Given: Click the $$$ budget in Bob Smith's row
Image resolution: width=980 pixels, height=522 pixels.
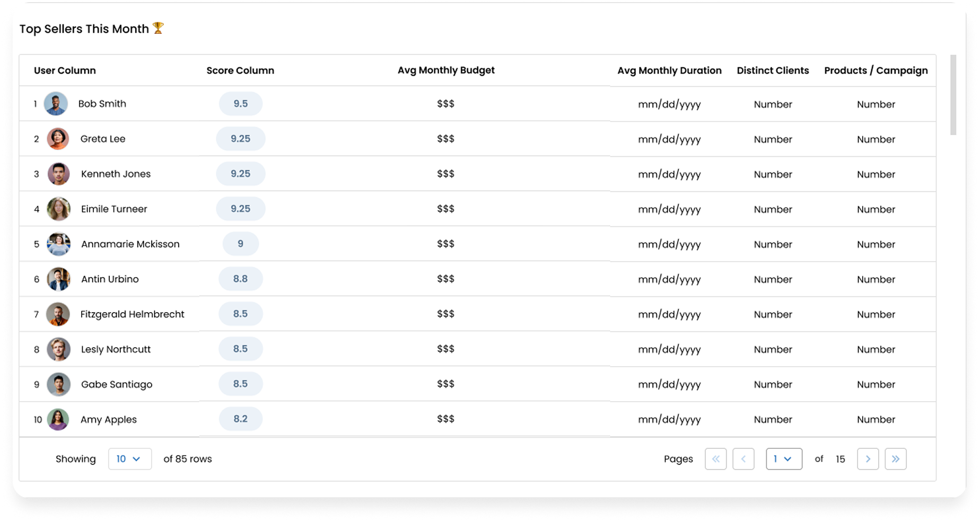Looking at the screenshot, I should (x=445, y=104).
